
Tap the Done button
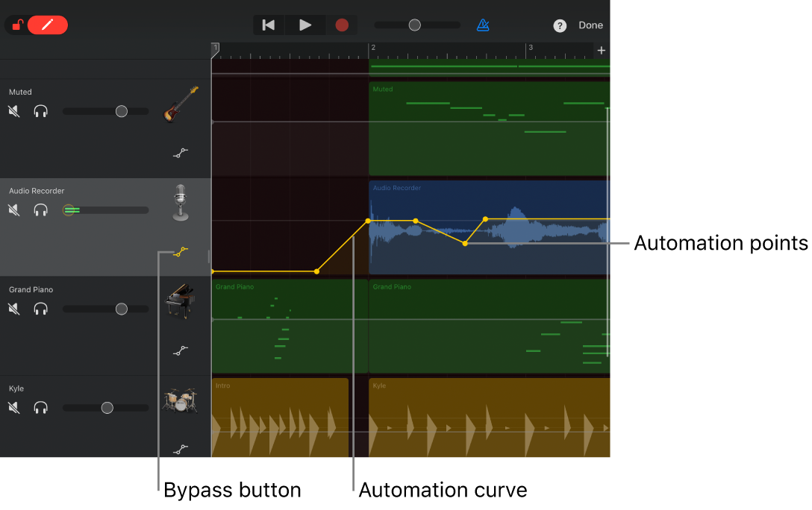coord(590,25)
